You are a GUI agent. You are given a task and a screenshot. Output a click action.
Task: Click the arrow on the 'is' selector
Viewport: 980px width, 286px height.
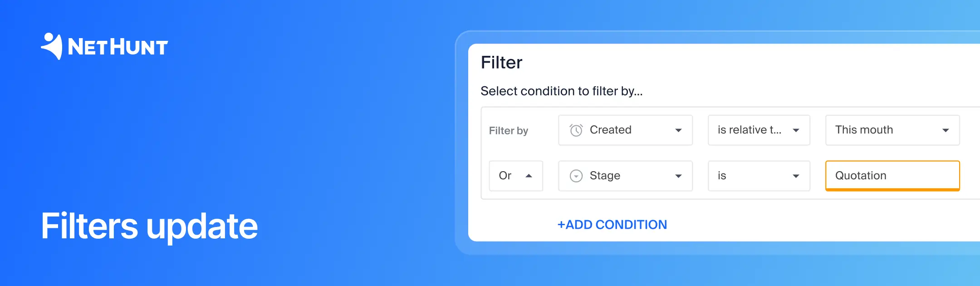coord(795,176)
